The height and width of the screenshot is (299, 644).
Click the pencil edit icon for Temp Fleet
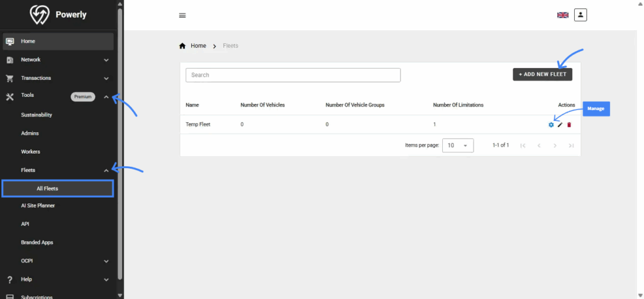(560, 125)
